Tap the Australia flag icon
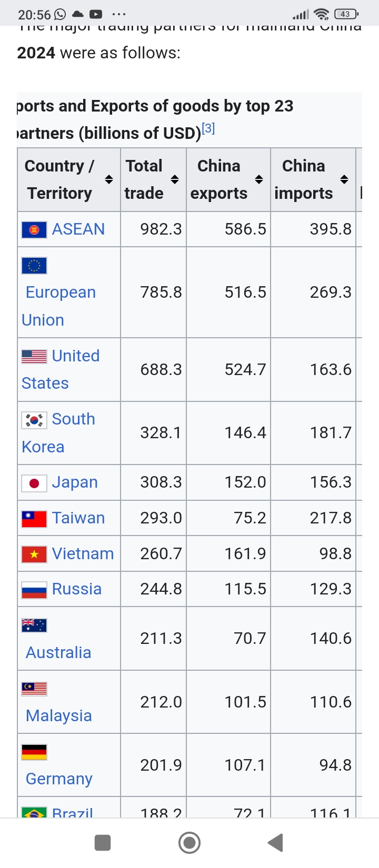The height and width of the screenshot is (868, 379). (x=34, y=625)
